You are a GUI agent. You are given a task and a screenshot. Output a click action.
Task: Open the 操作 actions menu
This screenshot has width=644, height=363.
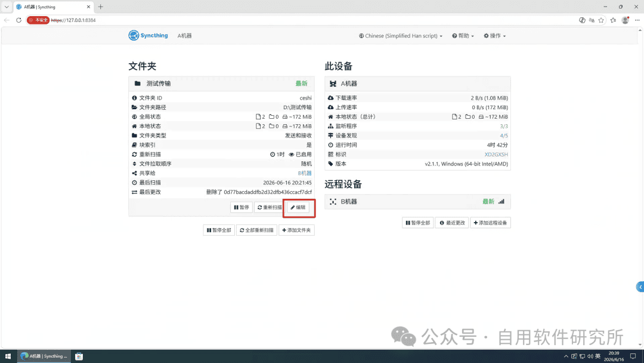[494, 36]
